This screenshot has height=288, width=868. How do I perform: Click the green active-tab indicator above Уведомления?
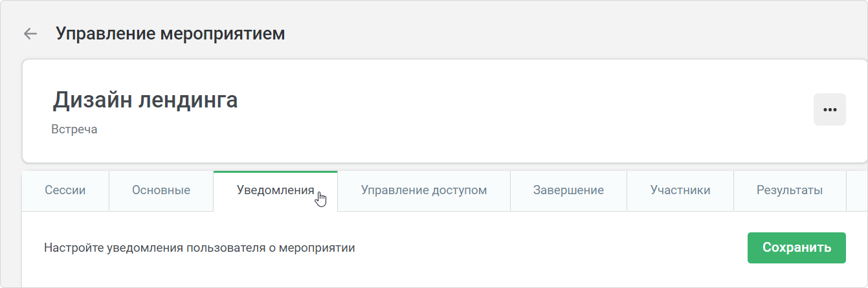[x=275, y=172]
